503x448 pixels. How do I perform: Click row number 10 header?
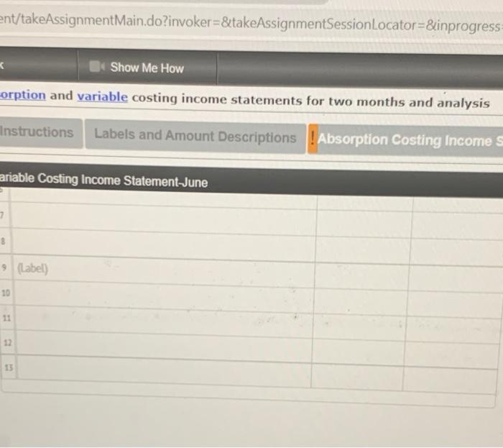6,293
